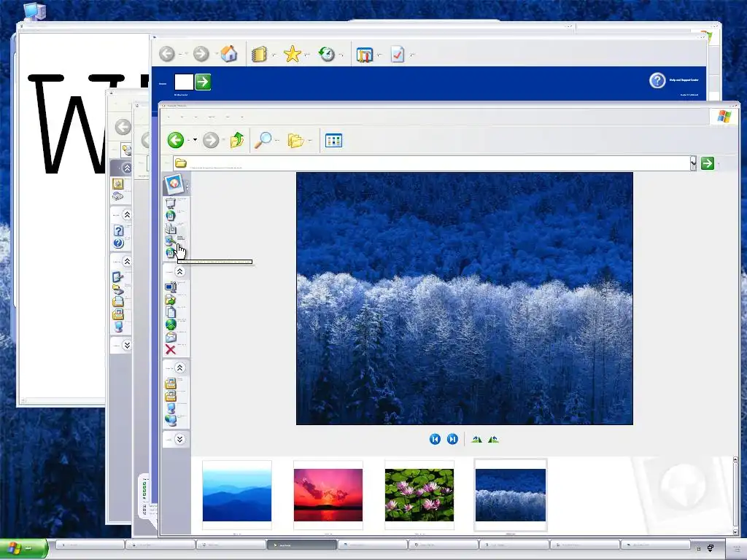747x560 pixels.
Task: Go Home in Help and Support window
Action: coord(228,53)
